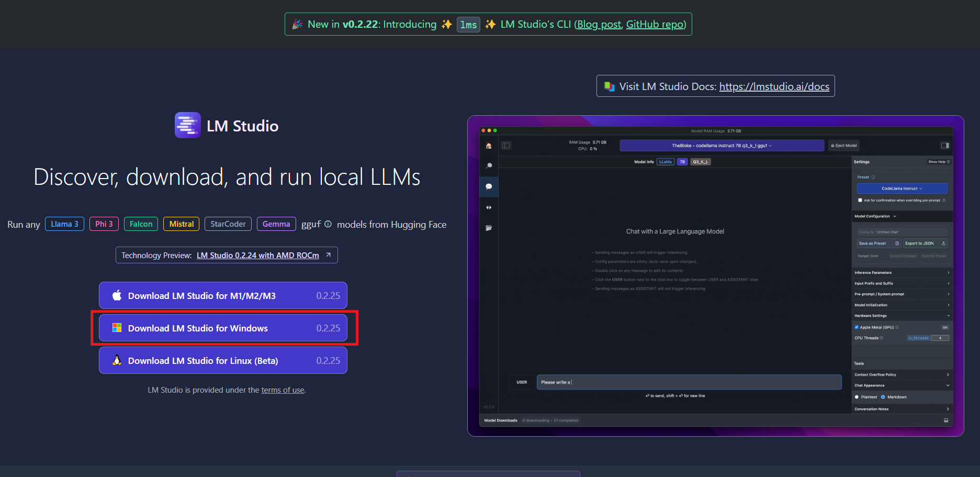Click the StarCoder model tag
Image resolution: width=980 pixels, height=477 pixels.
coord(228,224)
